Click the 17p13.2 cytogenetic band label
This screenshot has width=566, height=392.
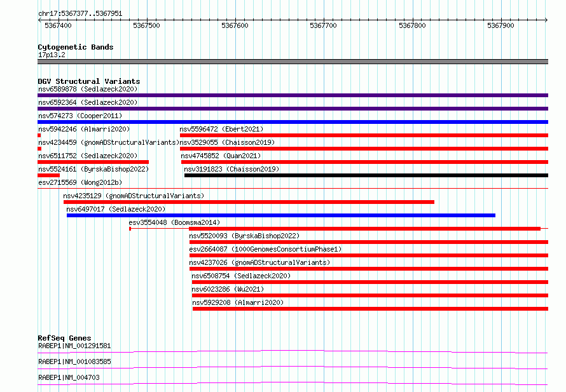coord(52,55)
